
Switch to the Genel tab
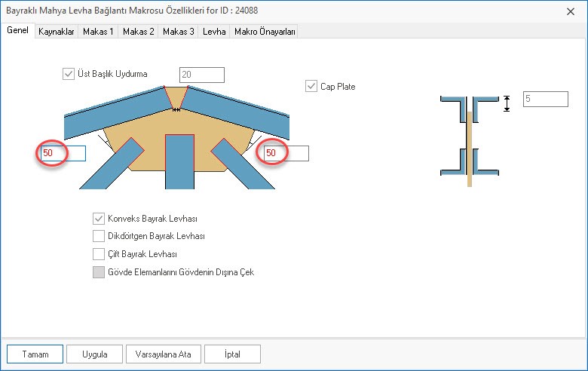[17, 30]
